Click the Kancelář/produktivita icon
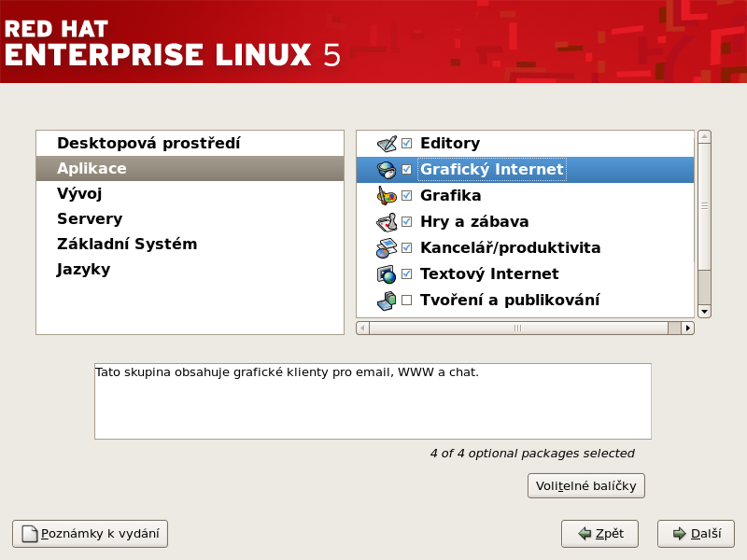Image resolution: width=747 pixels, height=560 pixels. point(387,248)
